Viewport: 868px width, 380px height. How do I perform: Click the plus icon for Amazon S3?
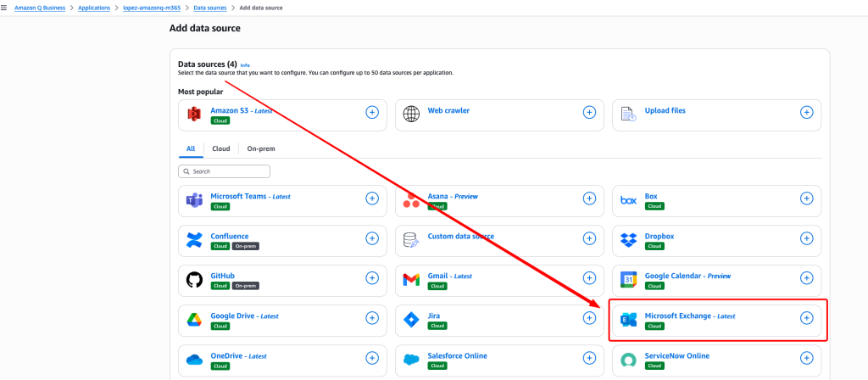tap(371, 112)
